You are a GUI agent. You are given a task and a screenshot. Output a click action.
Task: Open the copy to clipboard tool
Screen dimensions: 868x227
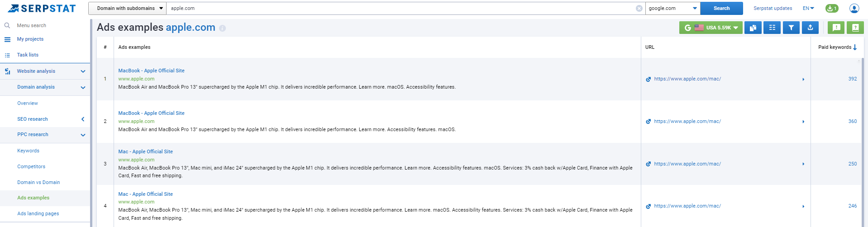[753, 28]
